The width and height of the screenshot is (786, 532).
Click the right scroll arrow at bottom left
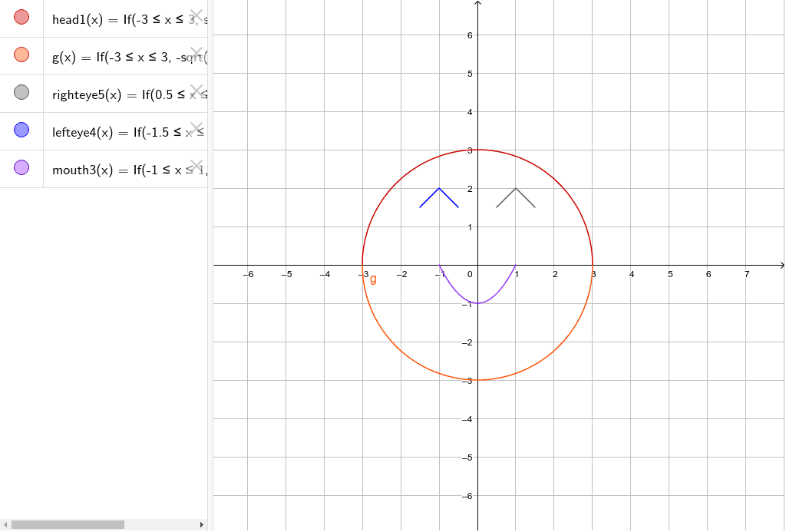coord(202,524)
